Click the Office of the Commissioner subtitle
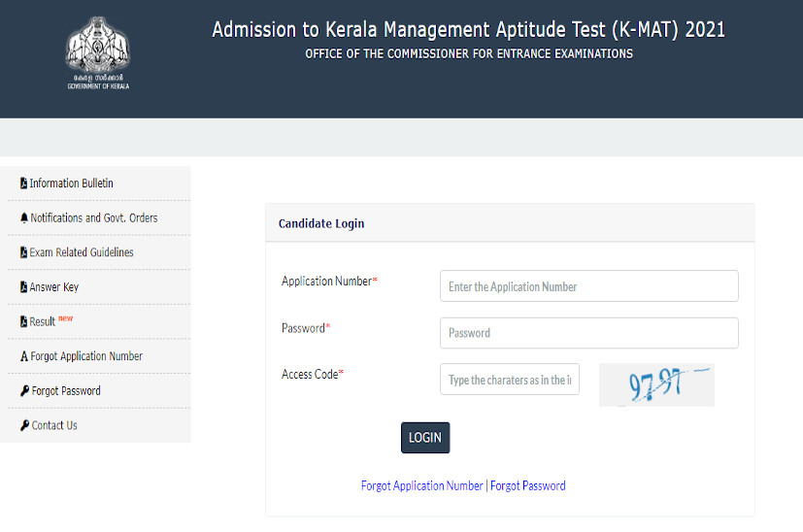Image resolution: width=803 pixels, height=532 pixels. (469, 53)
